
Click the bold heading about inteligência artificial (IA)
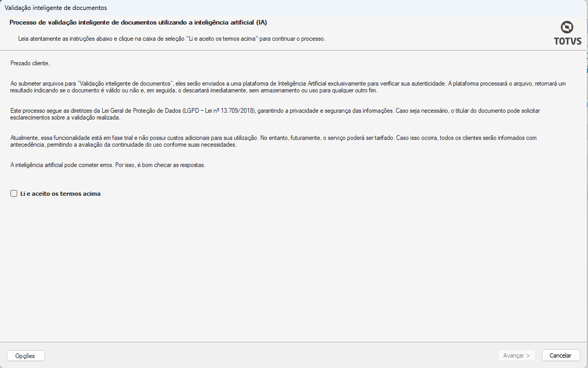point(138,22)
